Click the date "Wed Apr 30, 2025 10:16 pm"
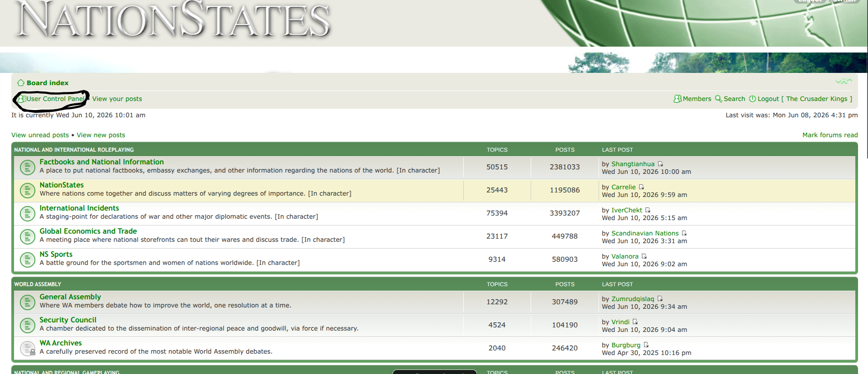868x374 pixels. point(647,353)
